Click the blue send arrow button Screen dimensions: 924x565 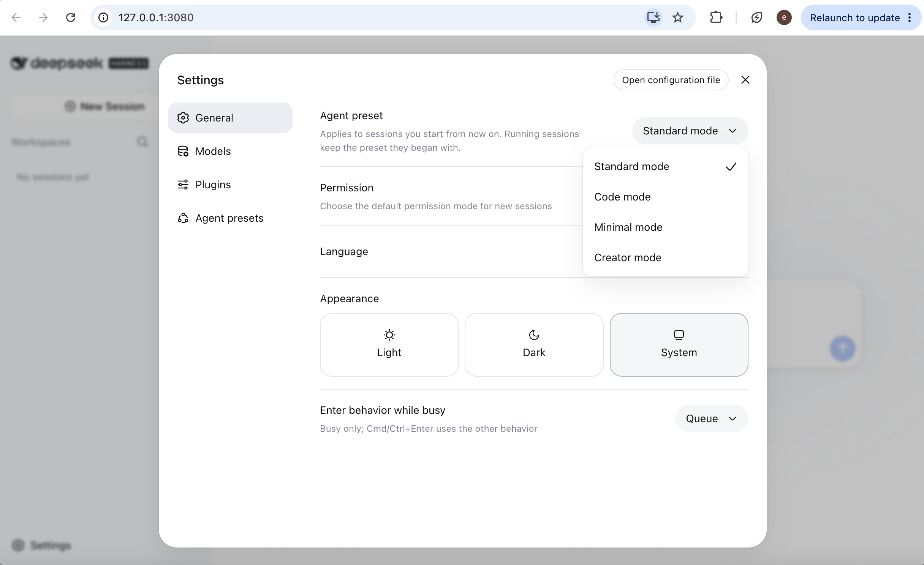point(842,348)
